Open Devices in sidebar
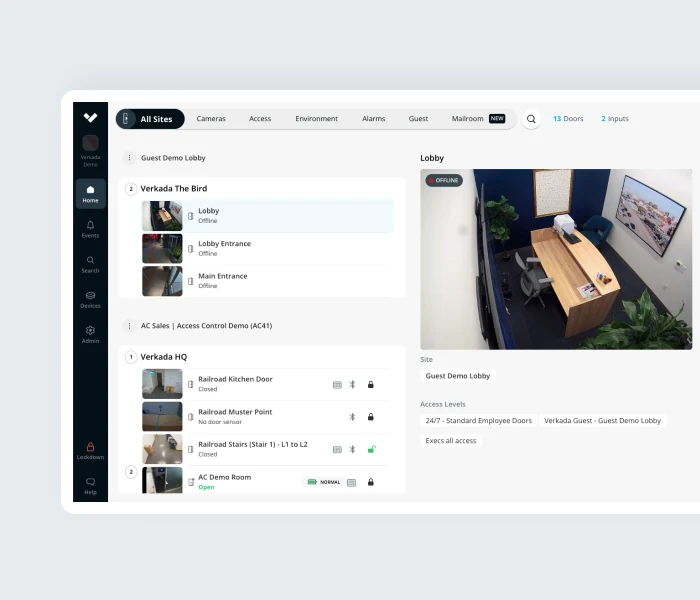This screenshot has height=600, width=700. (x=91, y=300)
